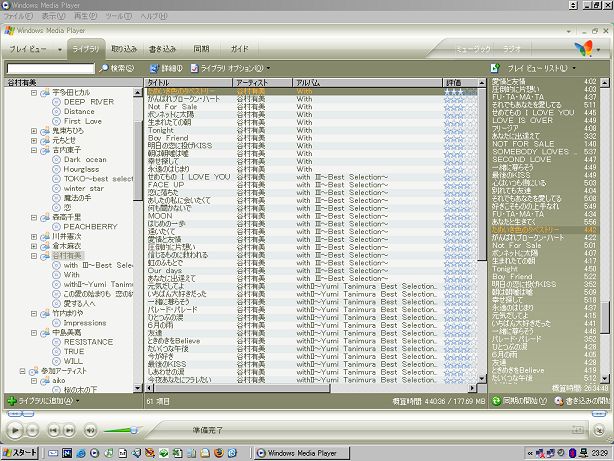Viewport: 614px width, 461px height.
Task: Click the magnifier search icon
Action: [104, 68]
